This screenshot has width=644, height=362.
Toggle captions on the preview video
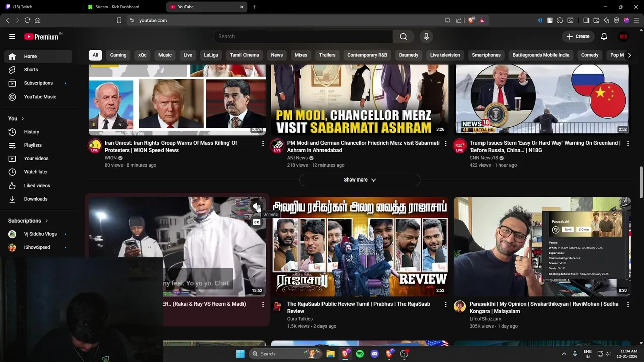tap(257, 222)
